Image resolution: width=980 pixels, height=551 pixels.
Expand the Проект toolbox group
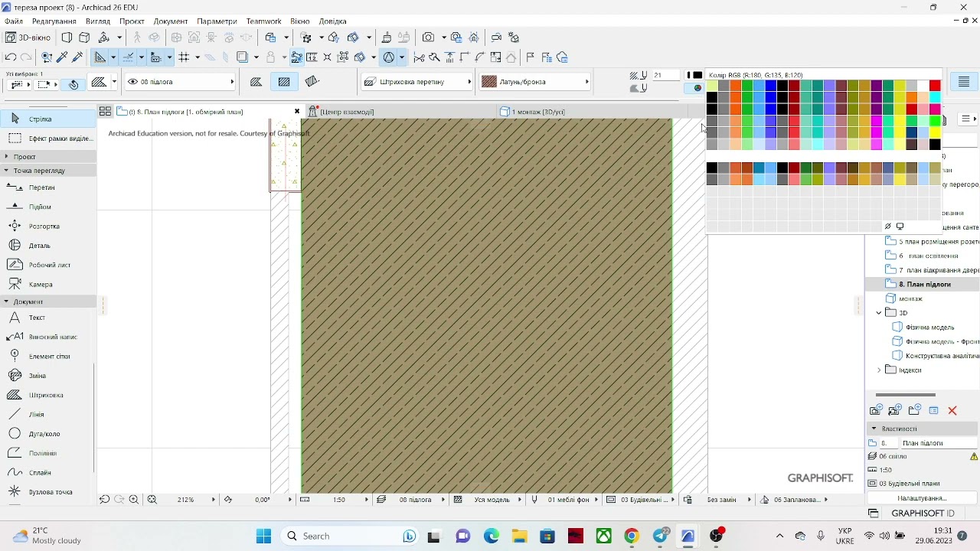click(x=6, y=156)
